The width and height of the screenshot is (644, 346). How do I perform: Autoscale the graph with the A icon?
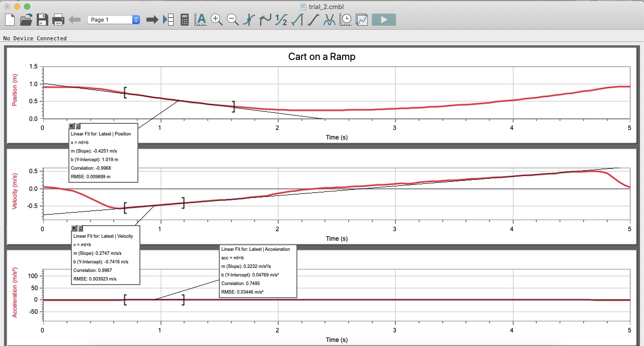point(200,20)
